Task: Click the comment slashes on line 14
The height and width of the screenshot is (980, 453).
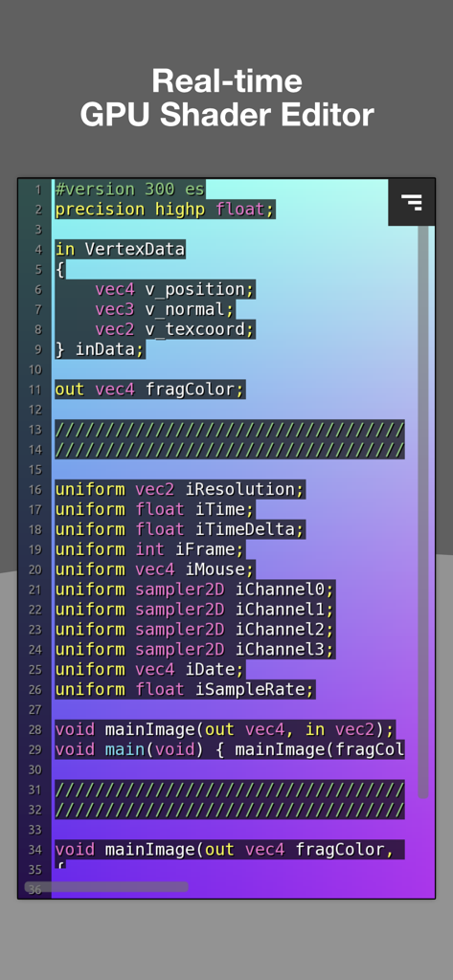Action: point(230,450)
